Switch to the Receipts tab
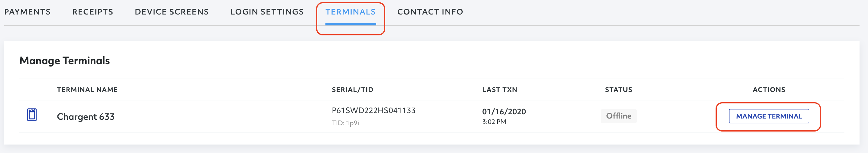The height and width of the screenshot is (153, 868). (x=93, y=12)
